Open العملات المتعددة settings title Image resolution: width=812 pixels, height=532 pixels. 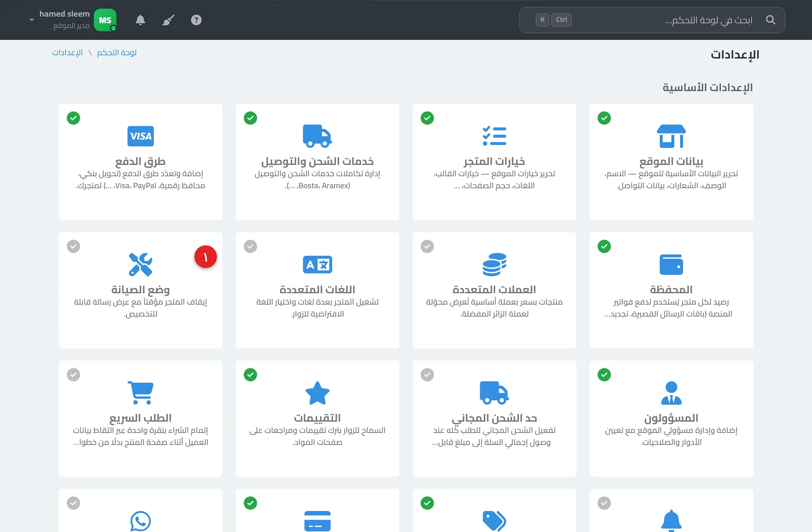[494, 290]
